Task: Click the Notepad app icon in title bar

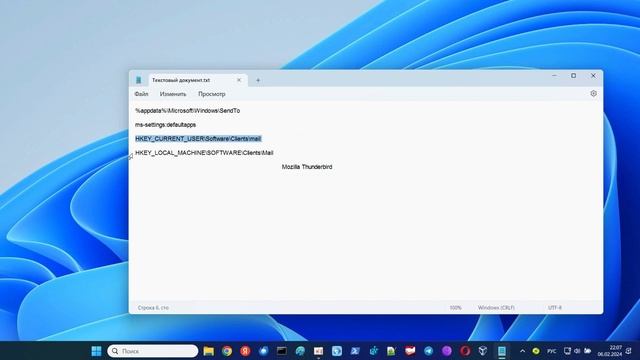Action: (x=139, y=80)
